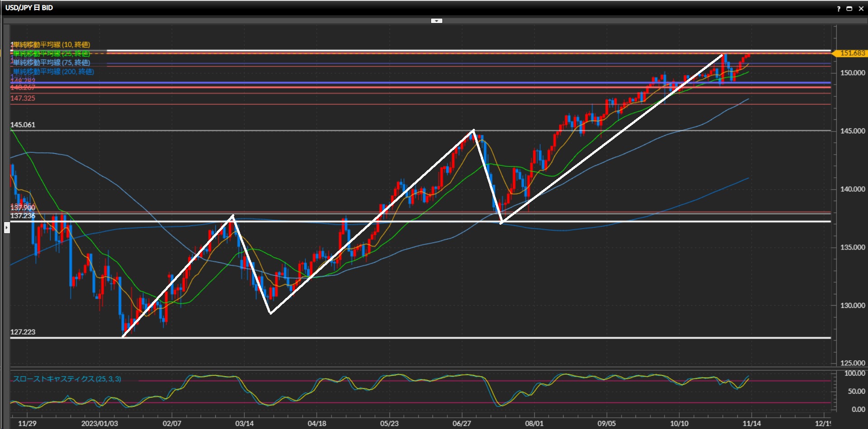Click the current price tag 151.683
This screenshot has width=868, height=429.
852,53
